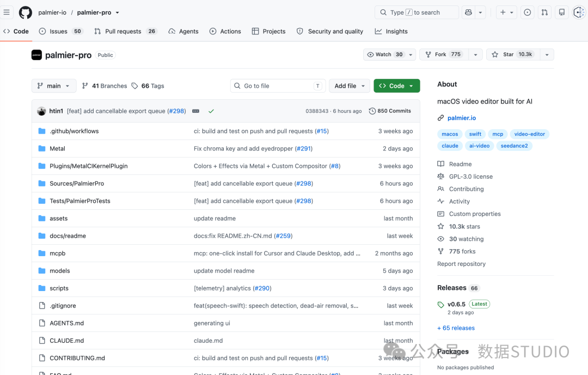View the 66 Tags list
The height and width of the screenshot is (375, 588).
coord(148,86)
